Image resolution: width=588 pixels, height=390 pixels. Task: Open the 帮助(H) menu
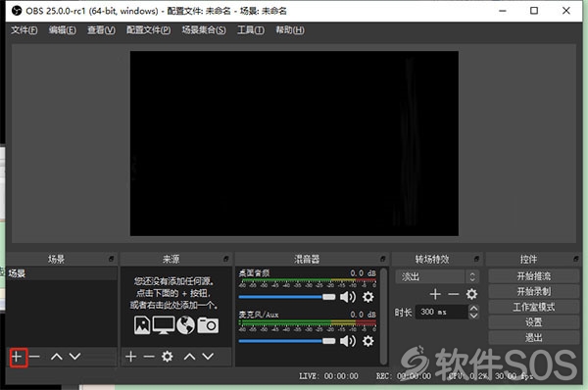pos(290,30)
